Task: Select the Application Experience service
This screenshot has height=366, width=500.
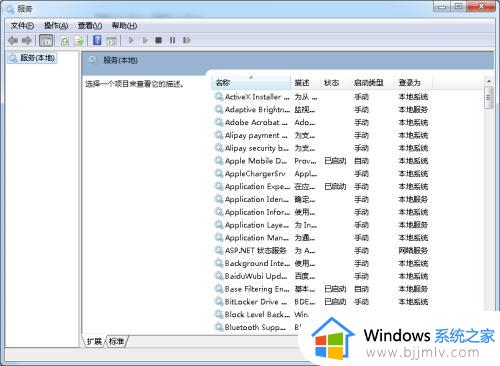Action: point(322,187)
